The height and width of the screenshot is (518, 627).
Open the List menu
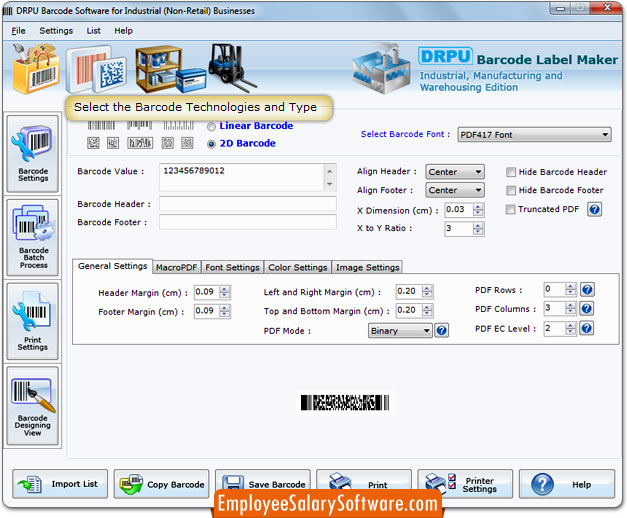pos(94,31)
